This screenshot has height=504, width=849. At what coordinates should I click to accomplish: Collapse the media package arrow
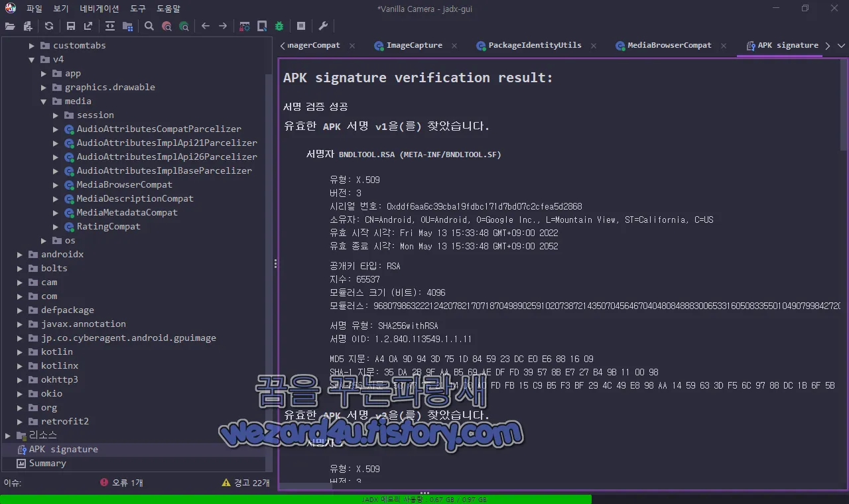[x=44, y=101]
